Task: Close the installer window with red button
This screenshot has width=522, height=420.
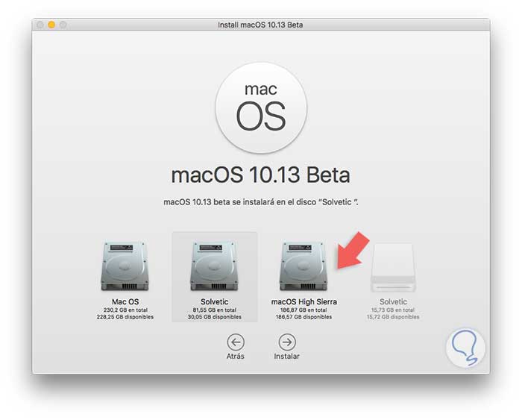Action: 40,25
